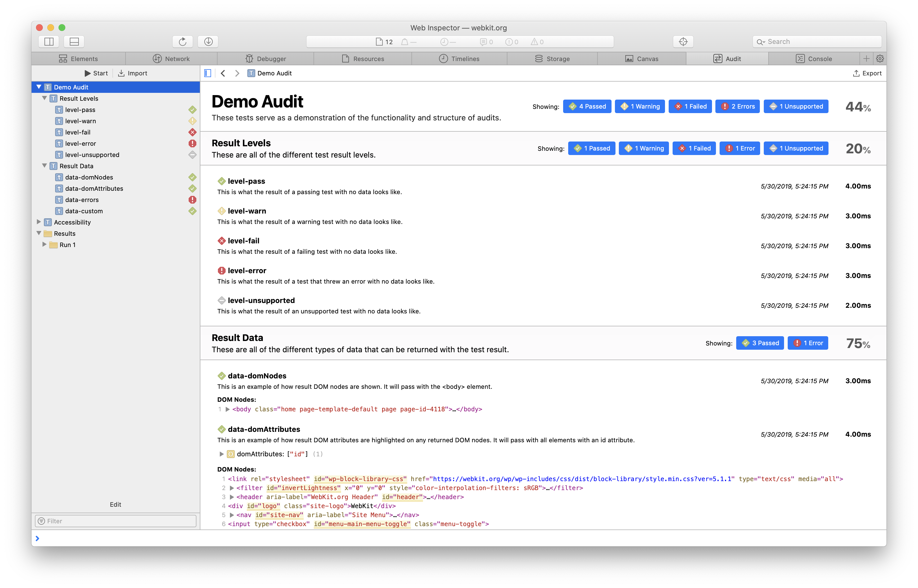The image size is (918, 588).
Task: Toggle the 1 Warning filter in Result Levels
Action: [644, 148]
